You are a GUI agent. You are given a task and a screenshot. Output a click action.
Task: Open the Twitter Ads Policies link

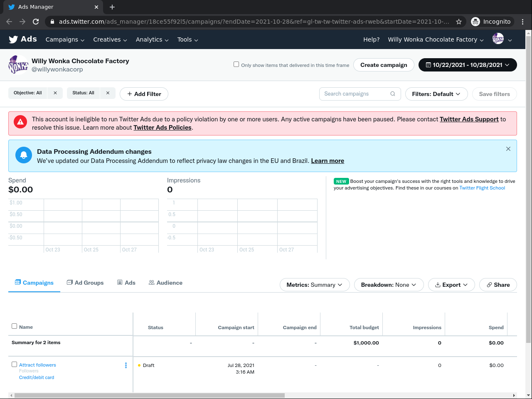point(163,128)
